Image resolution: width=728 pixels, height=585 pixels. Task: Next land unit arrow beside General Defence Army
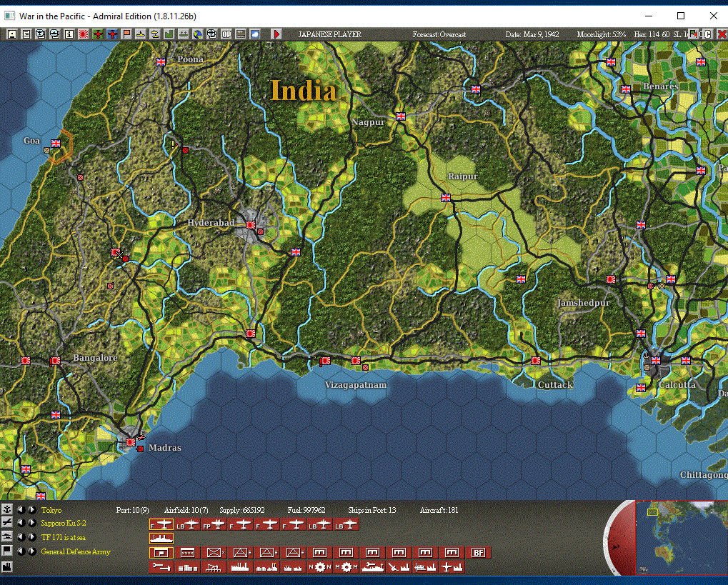pos(31,551)
